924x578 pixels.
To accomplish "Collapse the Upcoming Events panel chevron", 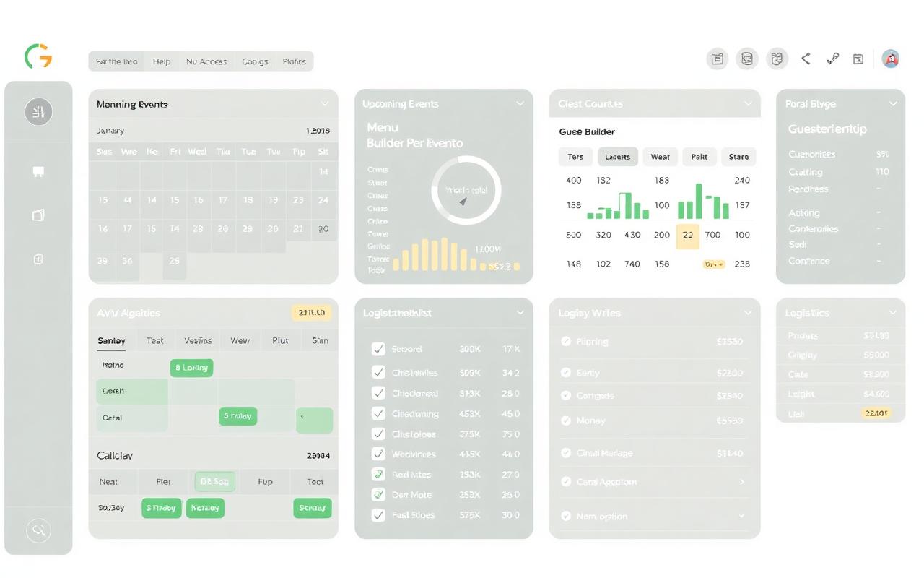I will pos(520,104).
